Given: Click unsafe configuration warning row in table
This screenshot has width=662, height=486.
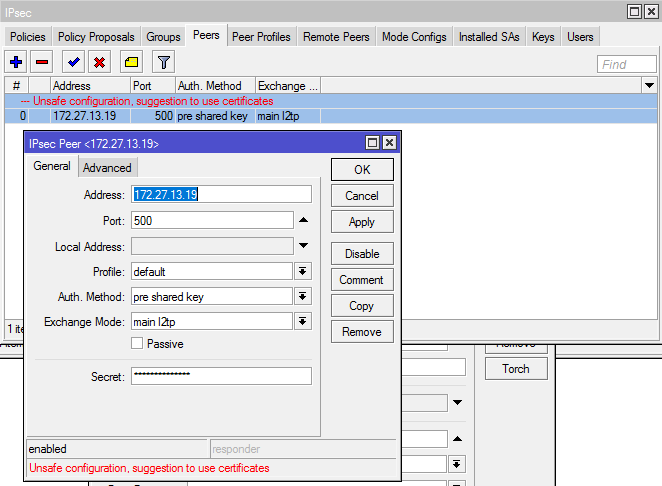Looking at the screenshot, I should pos(331,101).
